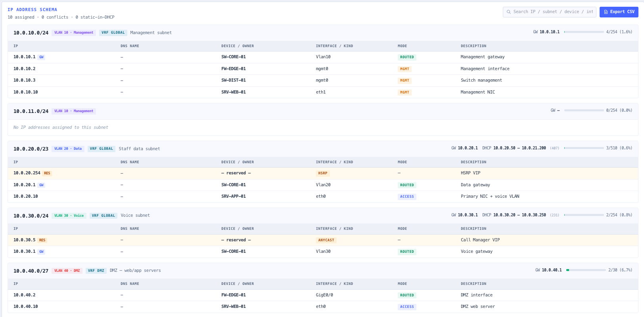Click the GigE0/0 interface cell
The width and height of the screenshot is (644, 317).
tap(324, 295)
